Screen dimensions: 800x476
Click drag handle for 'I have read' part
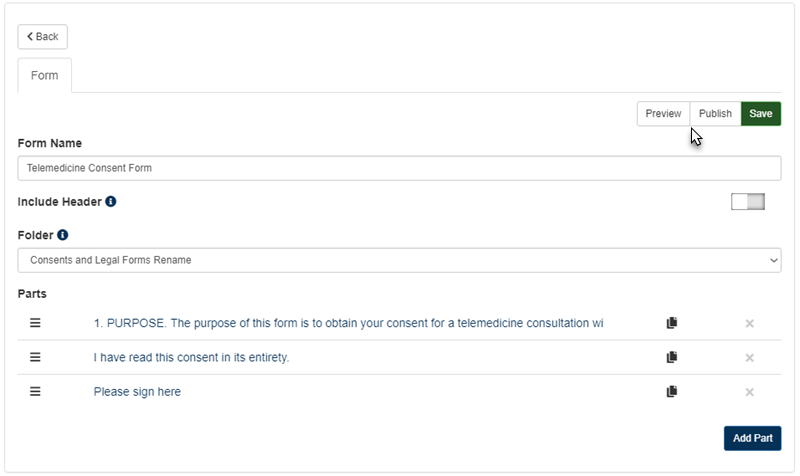pos(35,357)
